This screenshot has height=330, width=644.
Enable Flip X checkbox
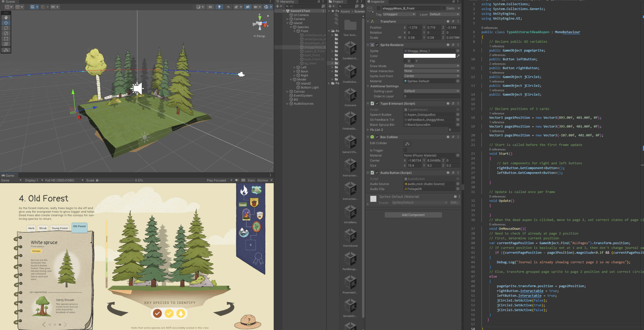click(405, 61)
